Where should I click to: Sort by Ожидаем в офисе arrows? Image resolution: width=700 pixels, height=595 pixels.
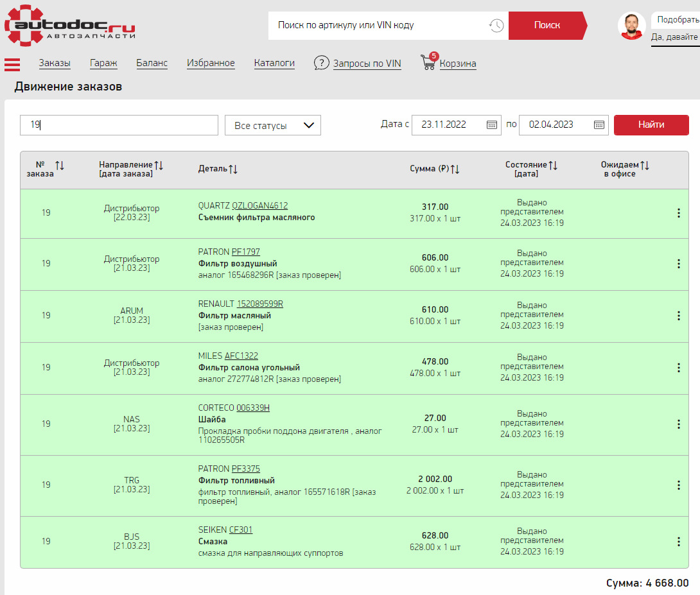point(645,165)
